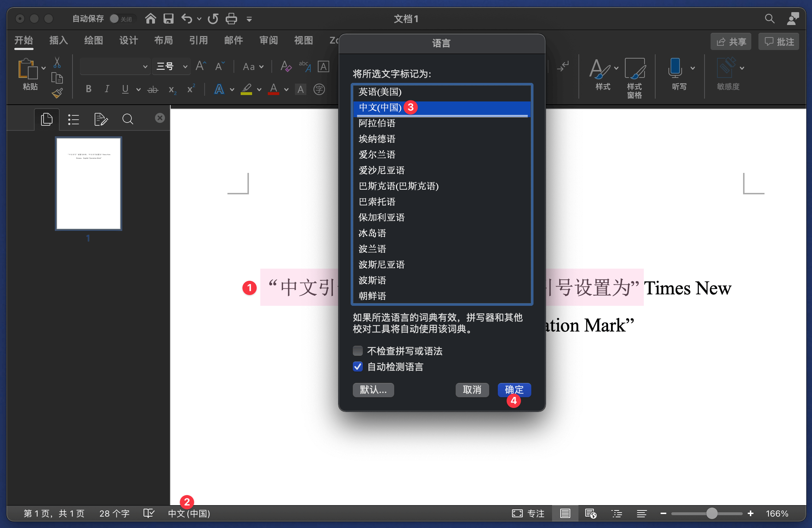Open the underline style dropdown arrow
This screenshot has width=812, height=528.
[x=139, y=89]
